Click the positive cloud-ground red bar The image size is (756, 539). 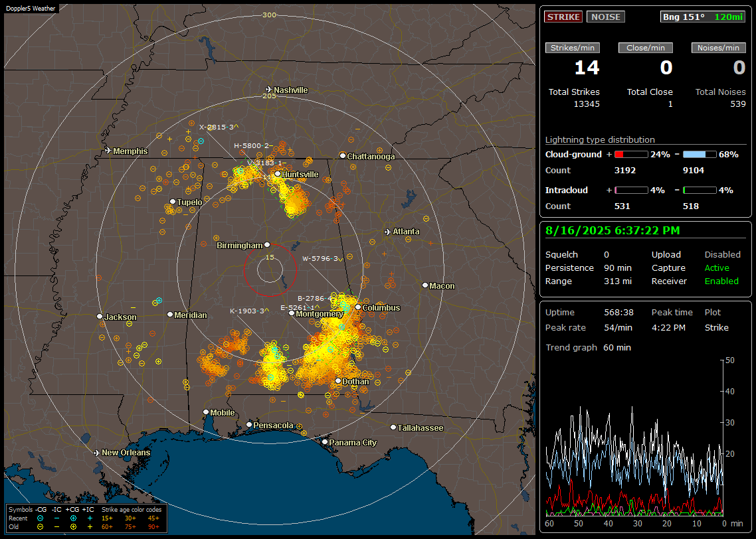coord(631,155)
